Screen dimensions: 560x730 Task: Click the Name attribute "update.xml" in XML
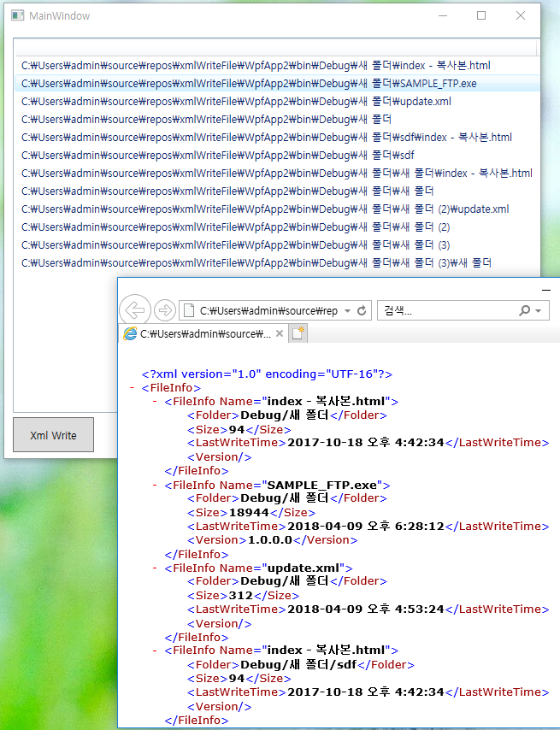click(304, 568)
